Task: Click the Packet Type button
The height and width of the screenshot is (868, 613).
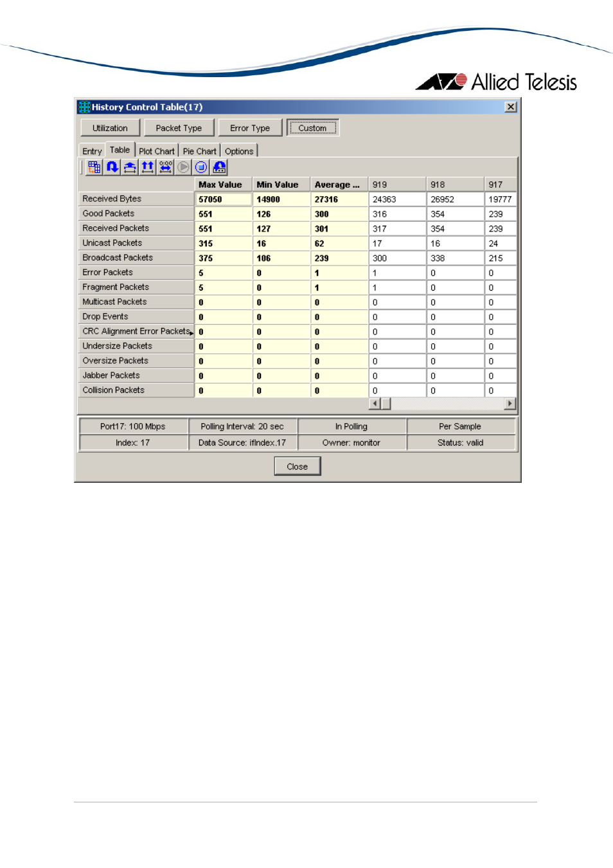Action: (179, 128)
